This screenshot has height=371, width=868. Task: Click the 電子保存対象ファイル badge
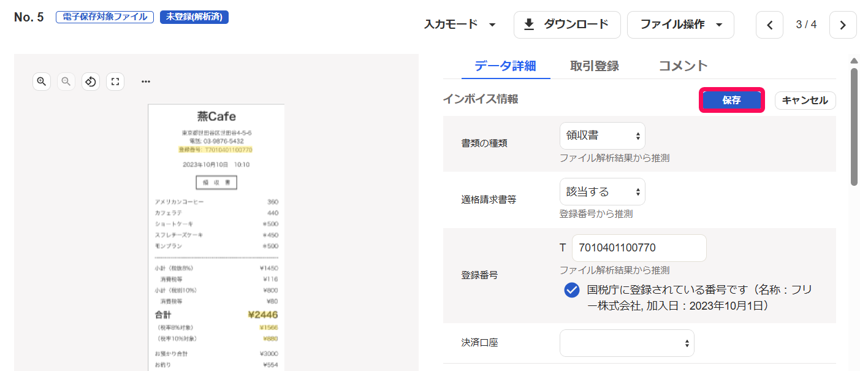105,17
